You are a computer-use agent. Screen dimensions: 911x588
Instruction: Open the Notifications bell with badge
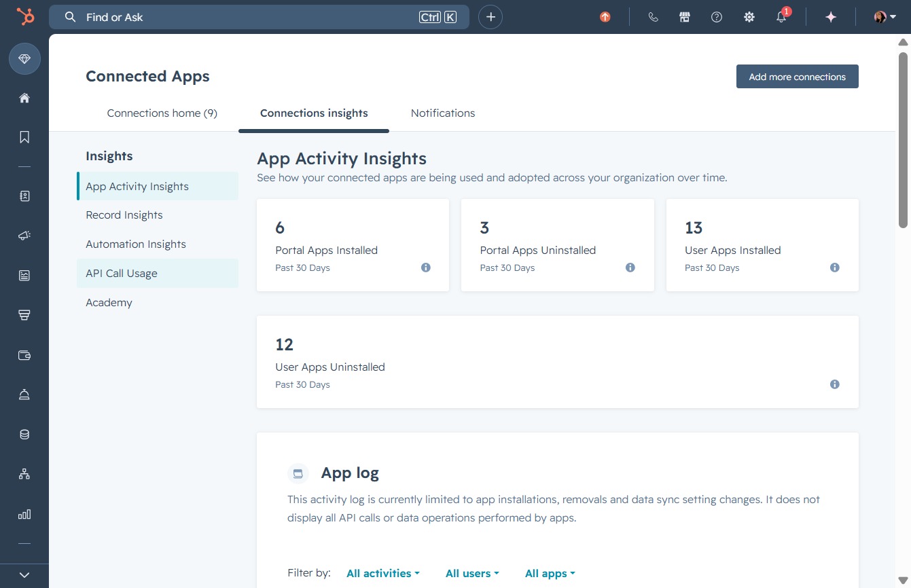point(782,16)
